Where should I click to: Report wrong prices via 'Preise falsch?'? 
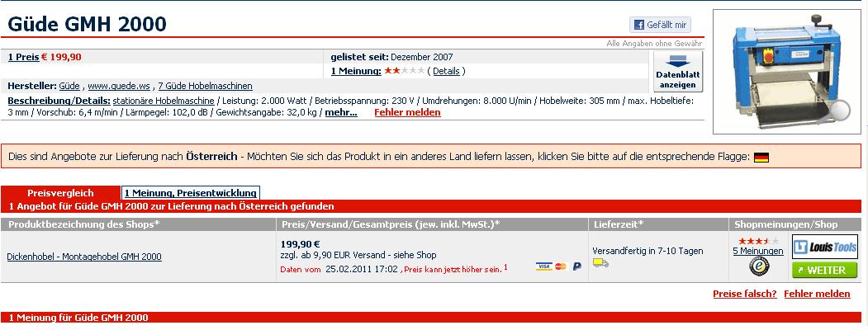[745, 294]
